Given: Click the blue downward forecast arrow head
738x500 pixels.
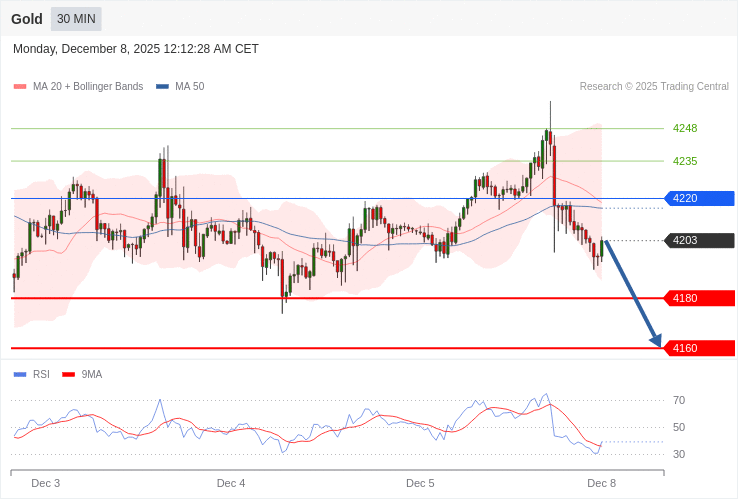Looking at the screenshot, I should pos(656,342).
